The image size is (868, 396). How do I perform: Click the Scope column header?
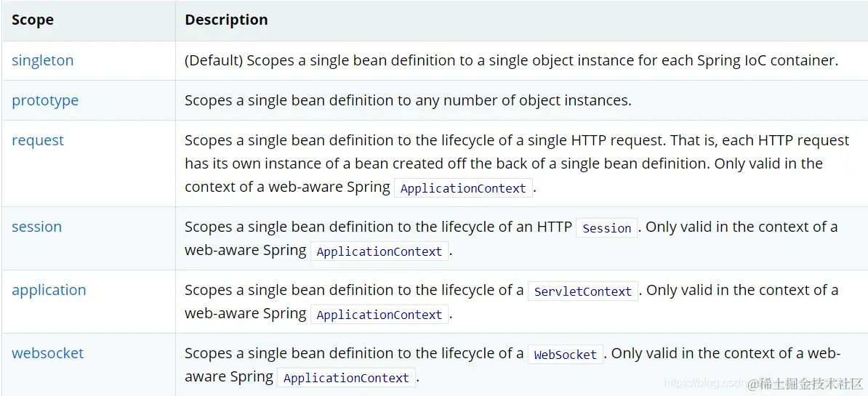[33, 20]
